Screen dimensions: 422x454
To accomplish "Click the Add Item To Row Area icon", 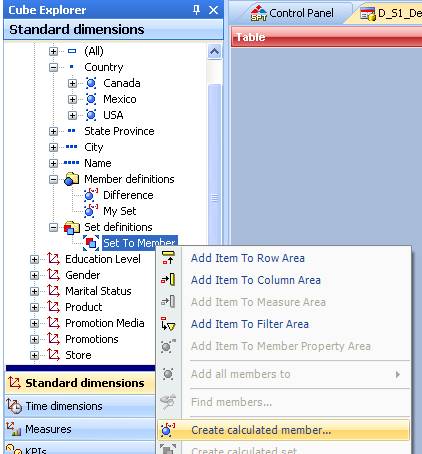I will pyautogui.click(x=168, y=258).
